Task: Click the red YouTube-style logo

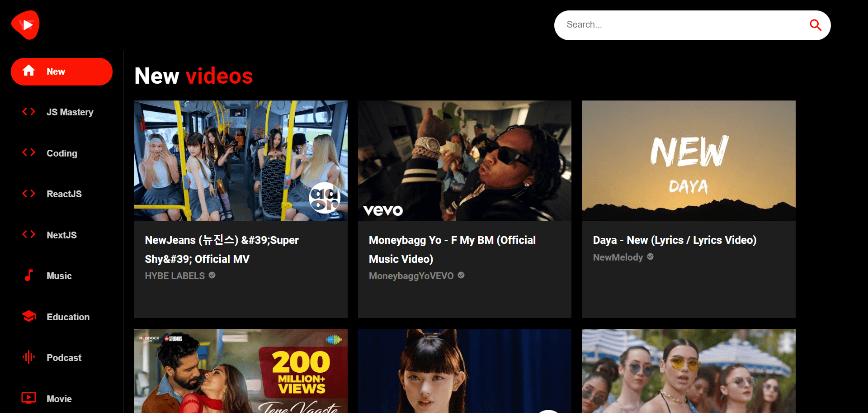Action: [x=25, y=25]
